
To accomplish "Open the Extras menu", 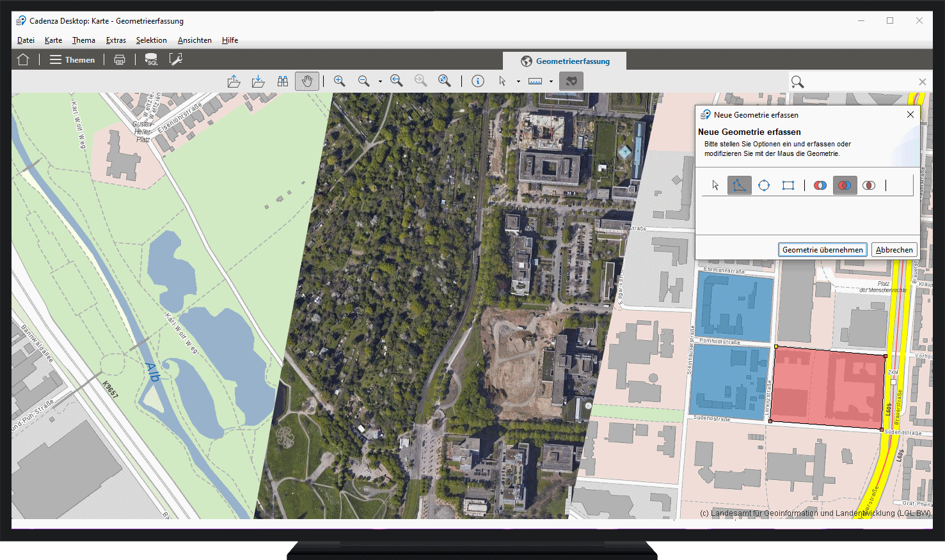I will point(116,40).
